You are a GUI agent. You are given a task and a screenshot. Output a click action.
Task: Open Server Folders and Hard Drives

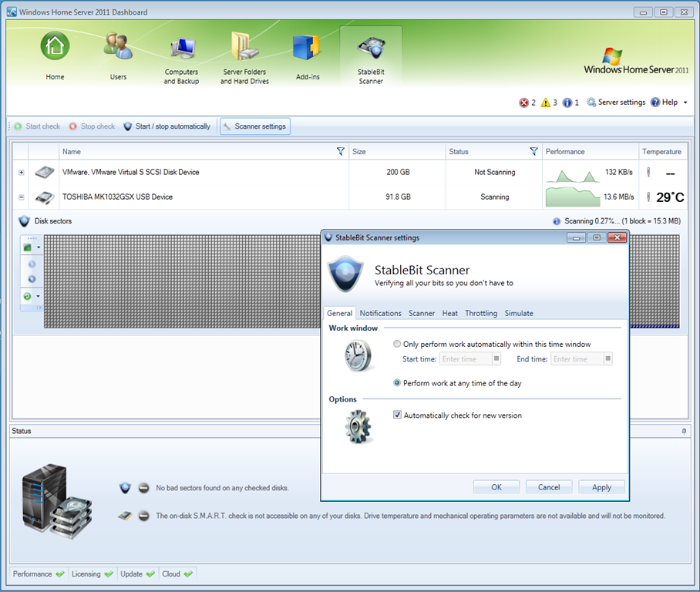pos(244,57)
